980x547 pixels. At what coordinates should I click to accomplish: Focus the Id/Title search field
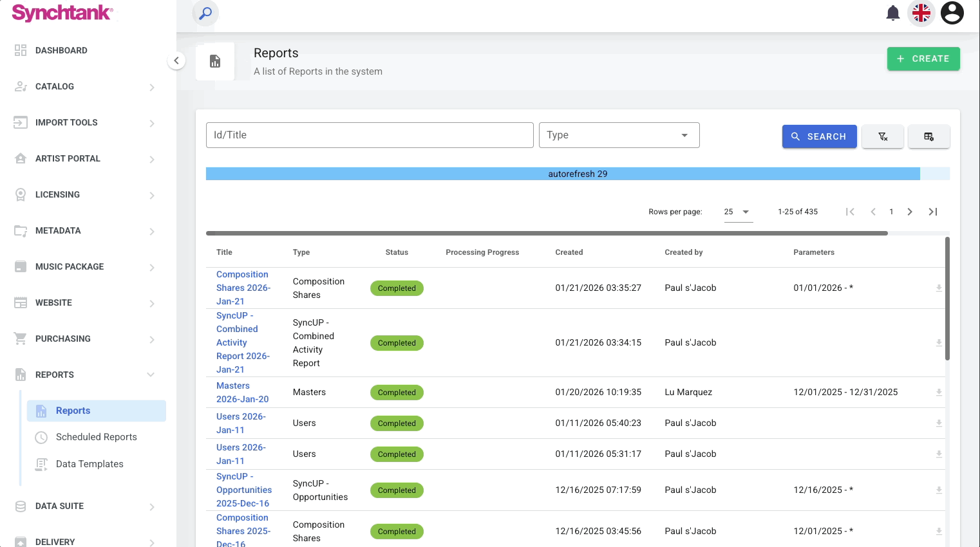pos(370,135)
